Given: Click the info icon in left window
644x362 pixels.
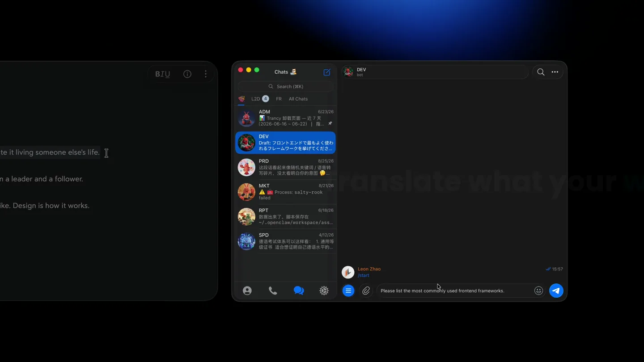Looking at the screenshot, I should click(187, 74).
